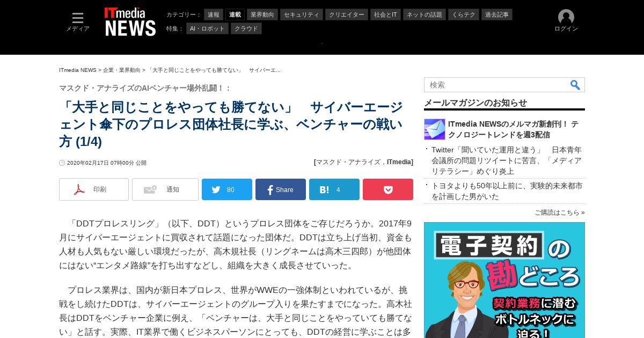644x338 pixels.
Task: Click the mail magazine envelope thumbnail
Action: pos(435,129)
